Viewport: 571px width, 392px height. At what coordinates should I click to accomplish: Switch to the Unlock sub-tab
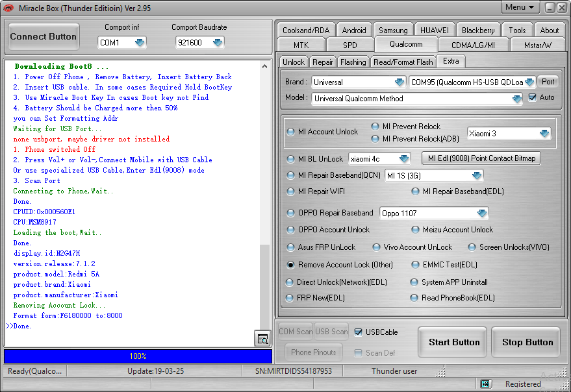pyautogui.click(x=294, y=62)
